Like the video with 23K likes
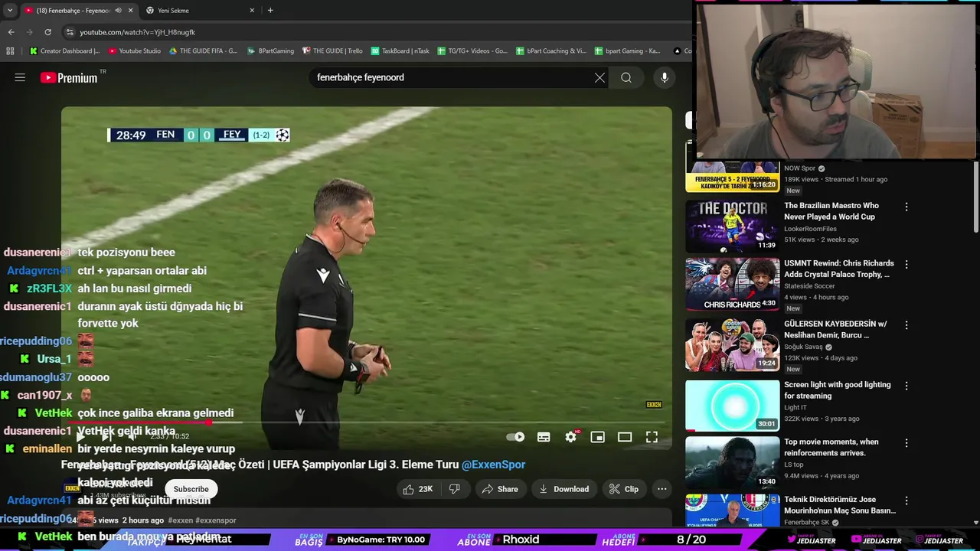The image size is (980, 551). click(x=418, y=489)
